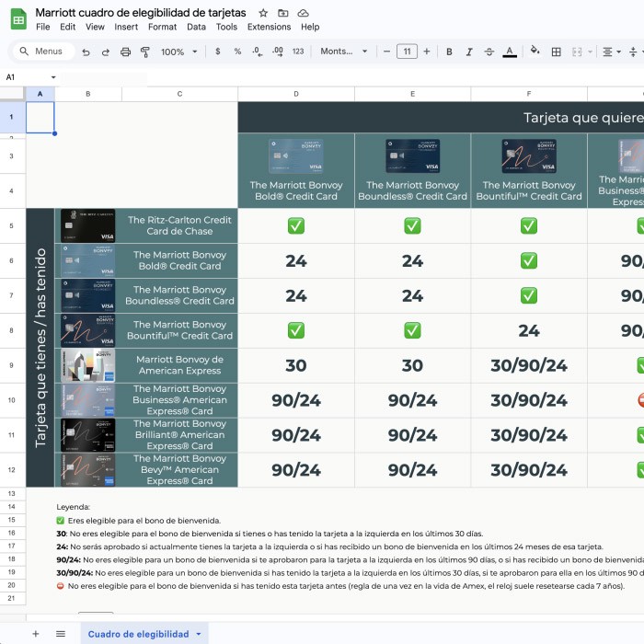The height and width of the screenshot is (644, 644).
Task: Select column F header
Action: point(529,94)
